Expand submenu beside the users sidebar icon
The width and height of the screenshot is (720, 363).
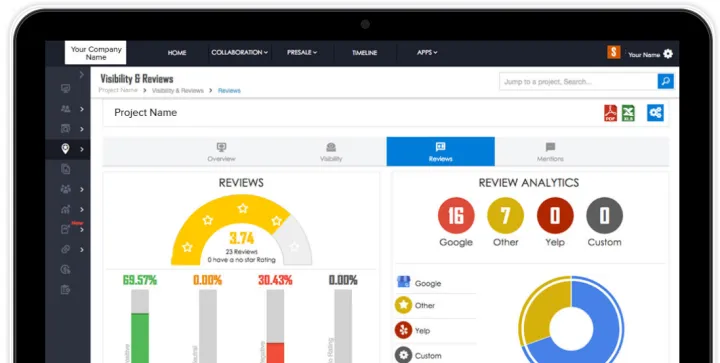pyautogui.click(x=82, y=109)
